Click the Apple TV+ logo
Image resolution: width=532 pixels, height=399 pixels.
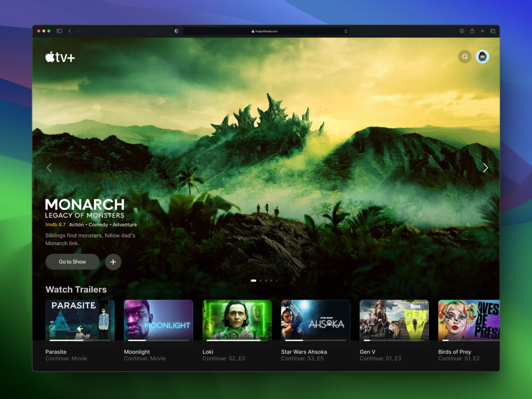point(60,57)
